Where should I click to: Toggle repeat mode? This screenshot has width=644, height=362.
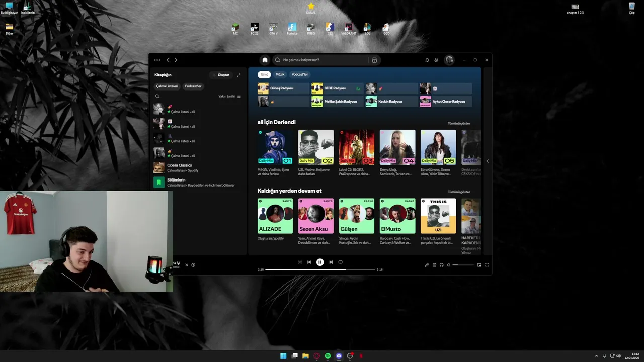tap(340, 262)
